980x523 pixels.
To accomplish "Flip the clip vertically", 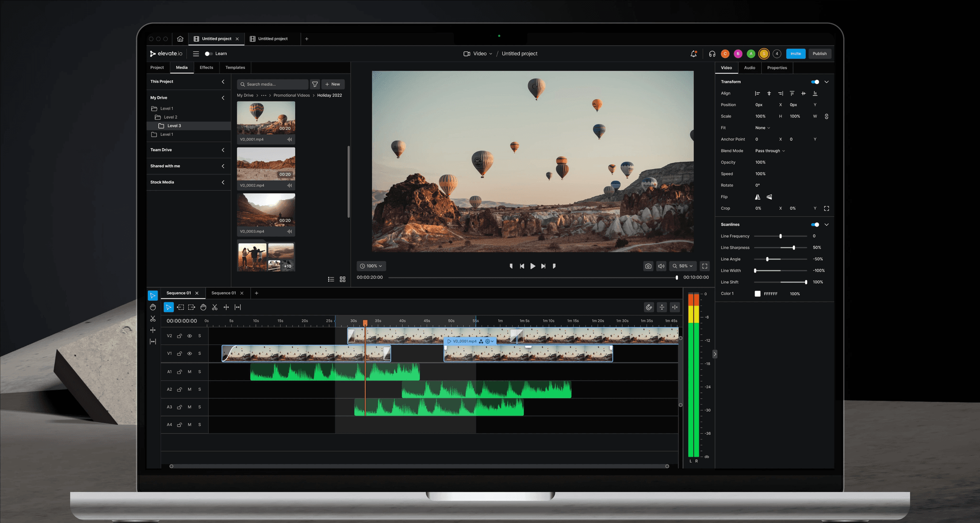I will (769, 197).
